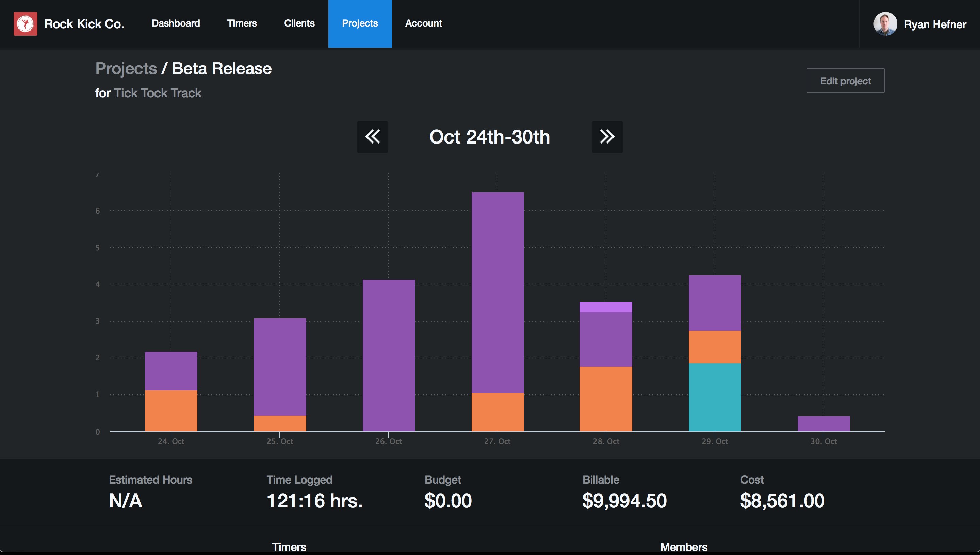This screenshot has height=555, width=980.
Task: Click the purple bar segment for 27. Oct
Action: (x=497, y=293)
